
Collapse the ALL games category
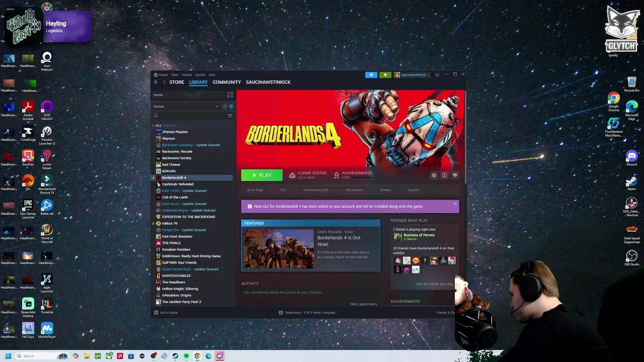coord(154,126)
